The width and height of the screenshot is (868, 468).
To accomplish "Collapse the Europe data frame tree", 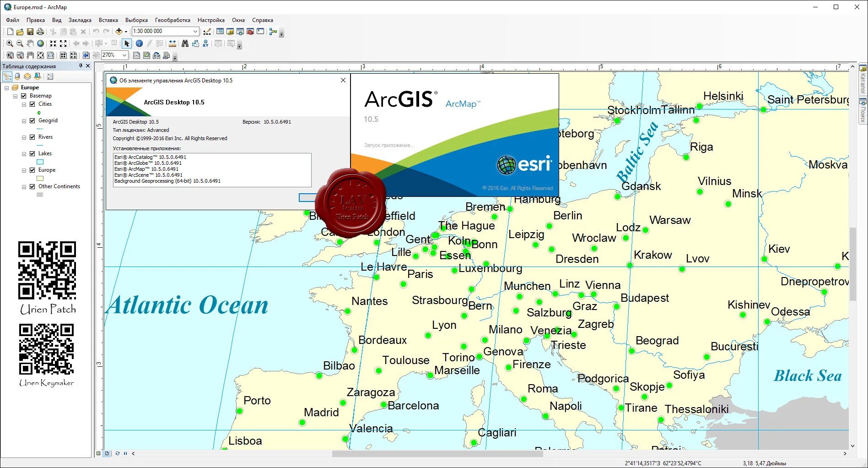I will coord(6,88).
